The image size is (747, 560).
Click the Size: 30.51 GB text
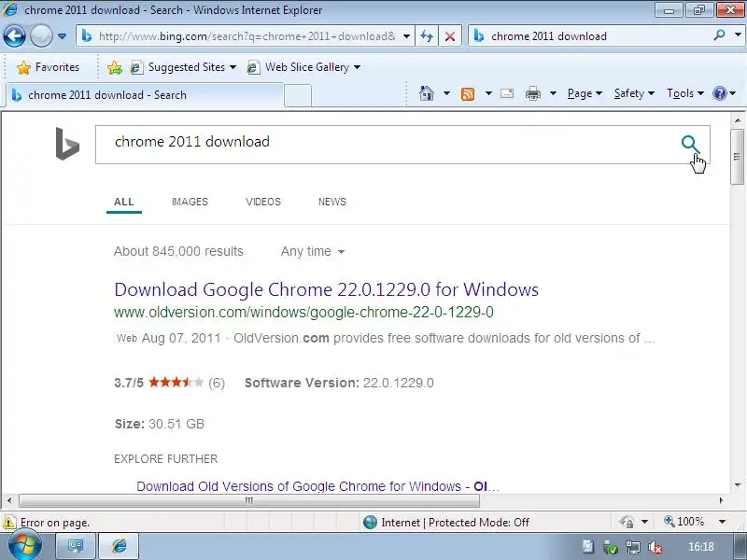[x=160, y=424]
